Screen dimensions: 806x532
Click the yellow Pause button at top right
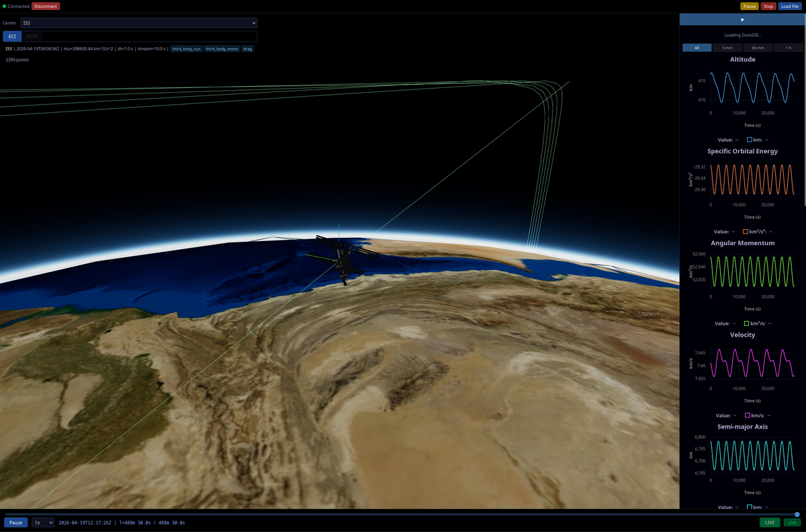pyautogui.click(x=750, y=6)
